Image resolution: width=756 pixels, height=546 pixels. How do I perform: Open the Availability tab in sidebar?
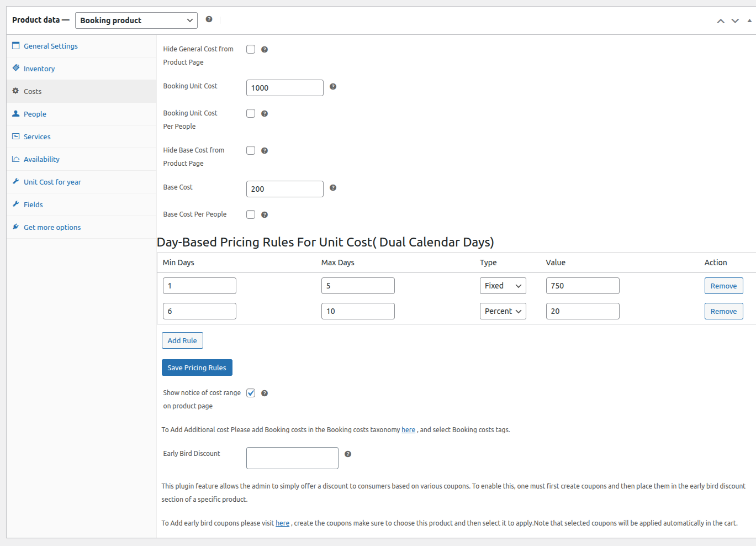[x=41, y=159]
